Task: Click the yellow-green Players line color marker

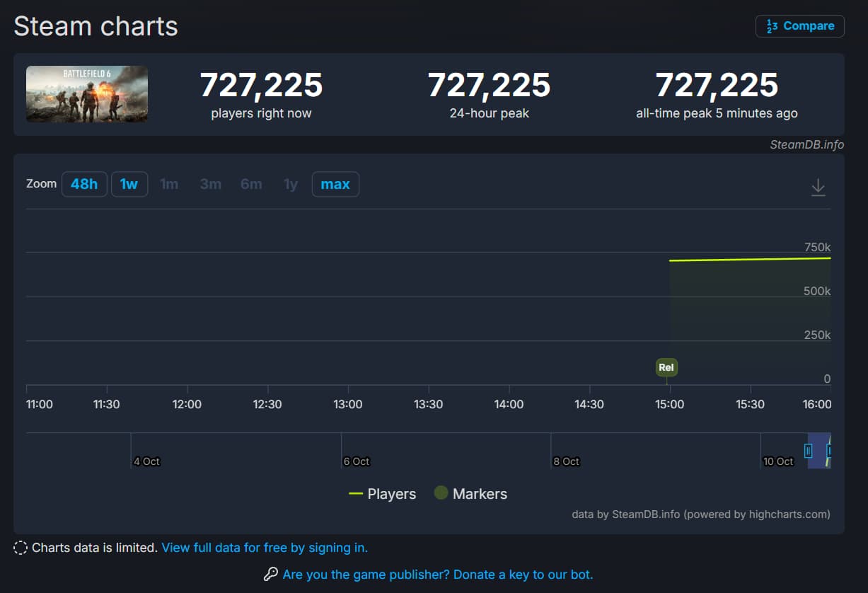Action: pos(356,494)
